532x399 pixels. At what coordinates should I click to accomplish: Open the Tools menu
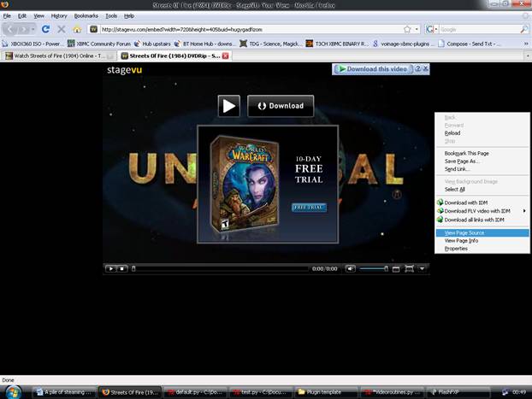click(111, 16)
